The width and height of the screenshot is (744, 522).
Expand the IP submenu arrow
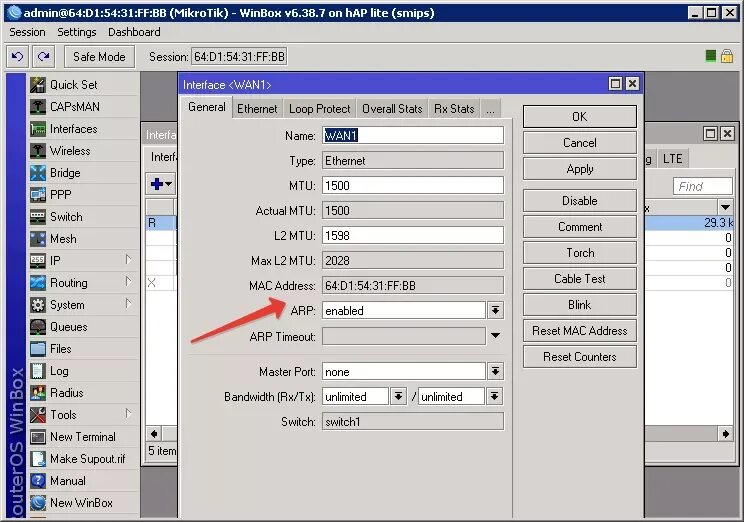click(128, 260)
